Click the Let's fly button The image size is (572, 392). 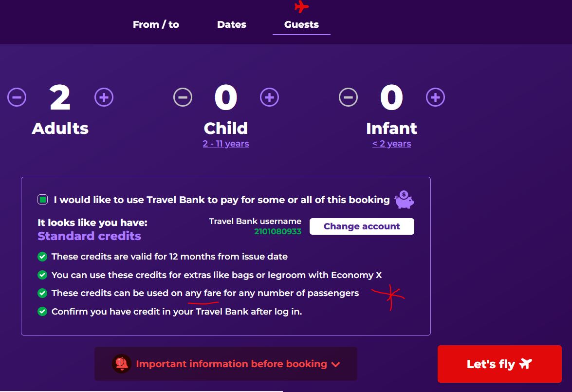tap(499, 364)
